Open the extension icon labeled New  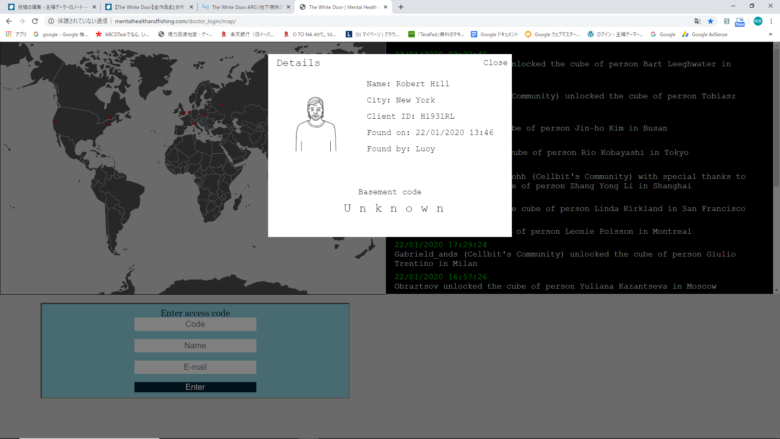pos(740,21)
